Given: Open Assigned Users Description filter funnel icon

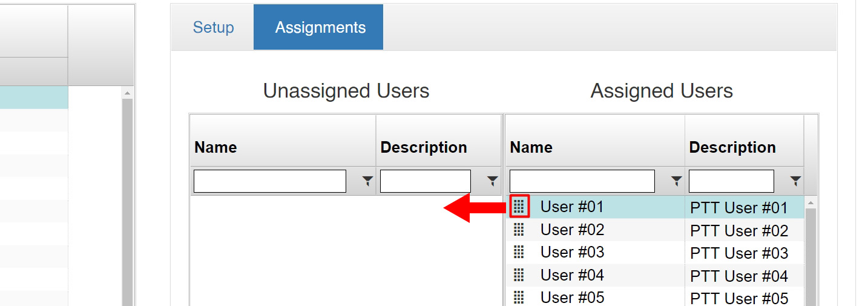Looking at the screenshot, I should [x=796, y=181].
